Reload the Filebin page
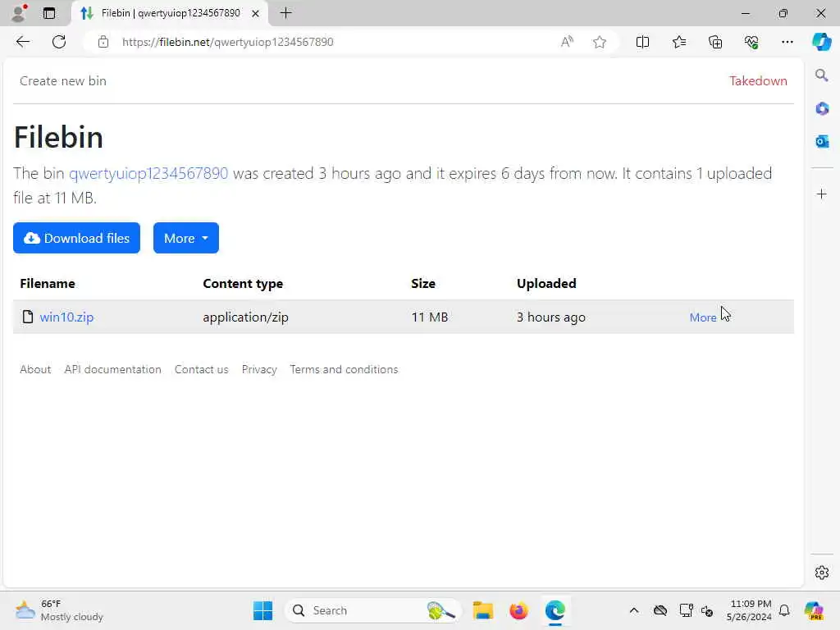This screenshot has height=630, width=840. click(x=59, y=42)
